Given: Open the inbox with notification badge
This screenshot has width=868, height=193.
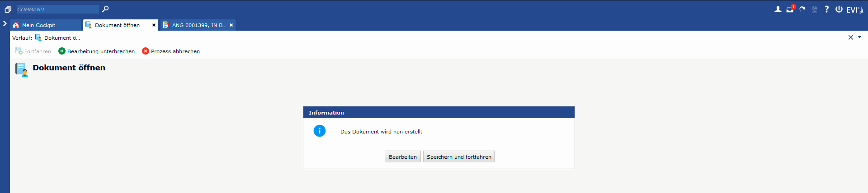Looking at the screenshot, I should click(x=790, y=9).
